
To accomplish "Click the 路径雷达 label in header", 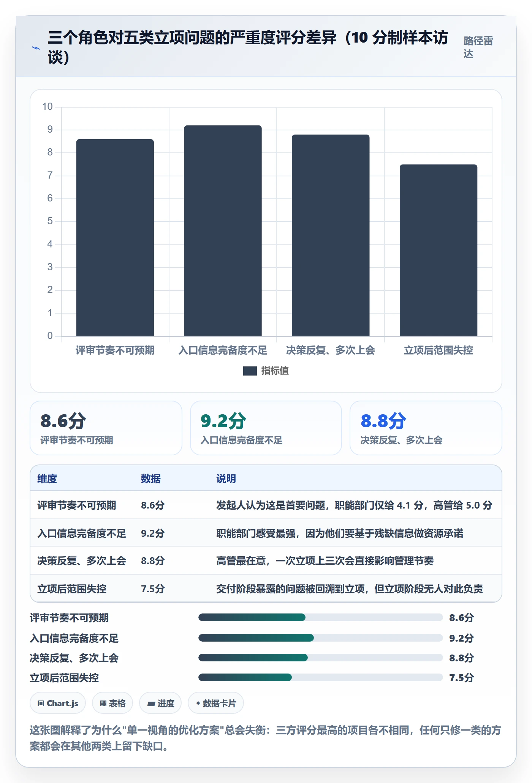I will (x=478, y=47).
